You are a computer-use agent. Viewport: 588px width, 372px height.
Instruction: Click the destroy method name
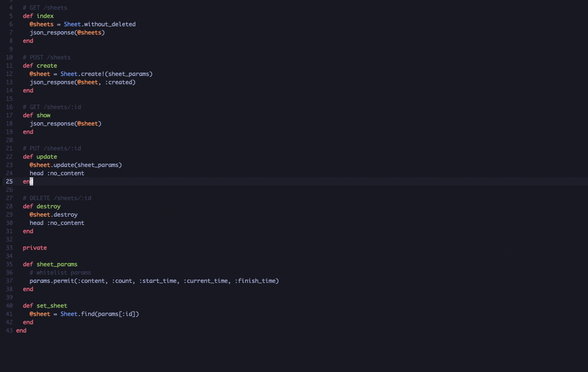pos(48,206)
